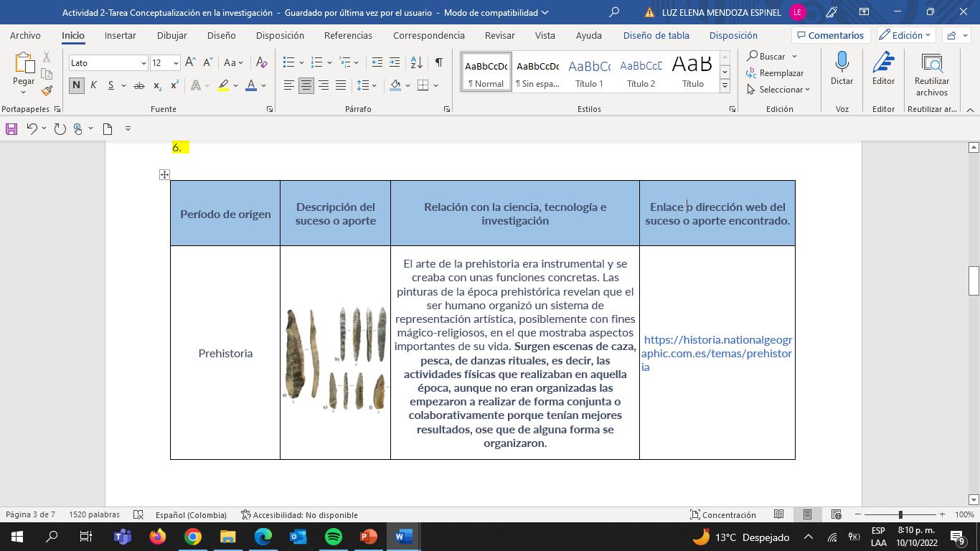The width and height of the screenshot is (980, 551).
Task: Click the Clear Formatting icon
Action: pos(262,62)
